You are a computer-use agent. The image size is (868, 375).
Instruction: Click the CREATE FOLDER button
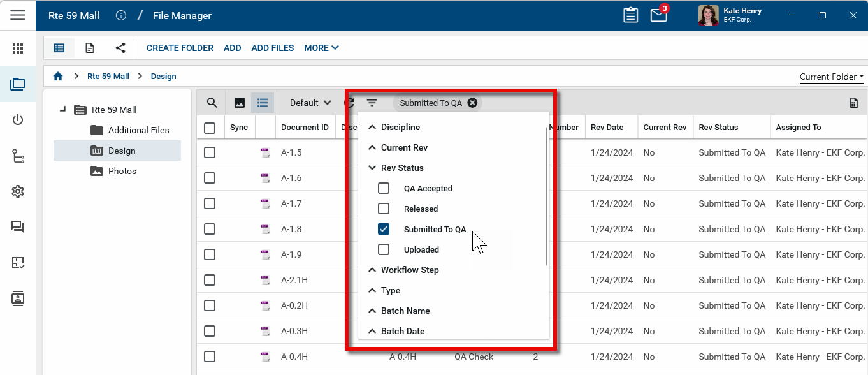[180, 48]
